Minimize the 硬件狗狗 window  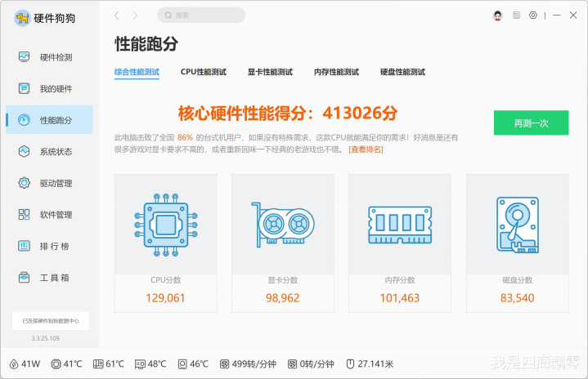coord(556,15)
